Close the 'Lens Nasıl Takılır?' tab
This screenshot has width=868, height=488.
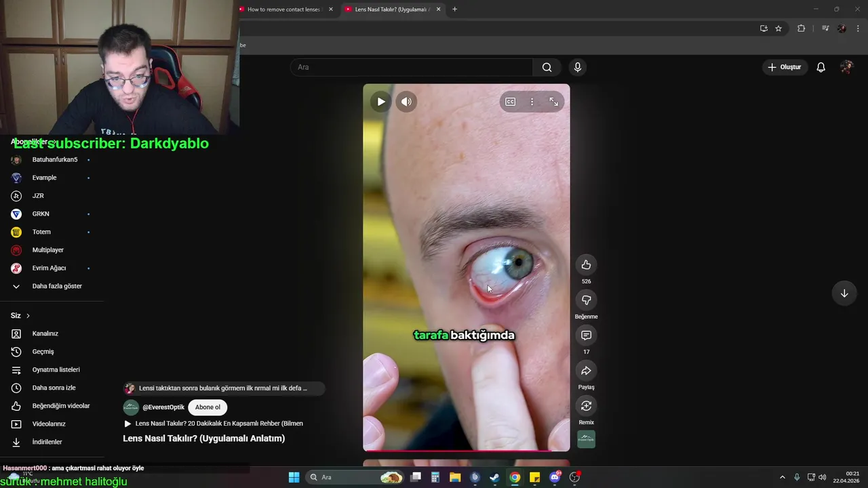coord(438,9)
